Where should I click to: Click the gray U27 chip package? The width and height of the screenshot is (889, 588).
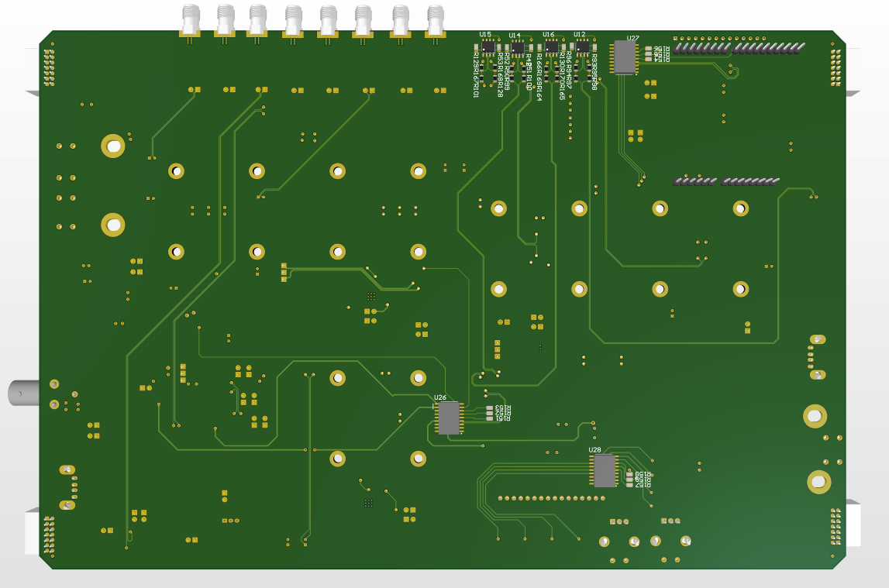[x=624, y=57]
